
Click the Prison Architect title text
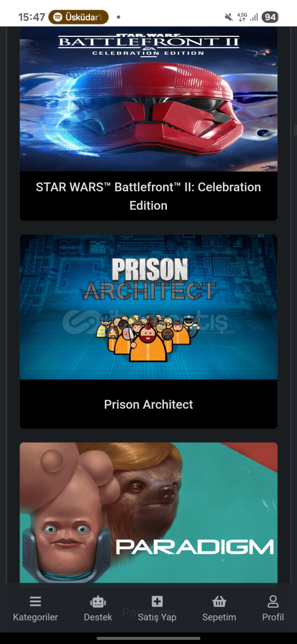[x=148, y=404]
